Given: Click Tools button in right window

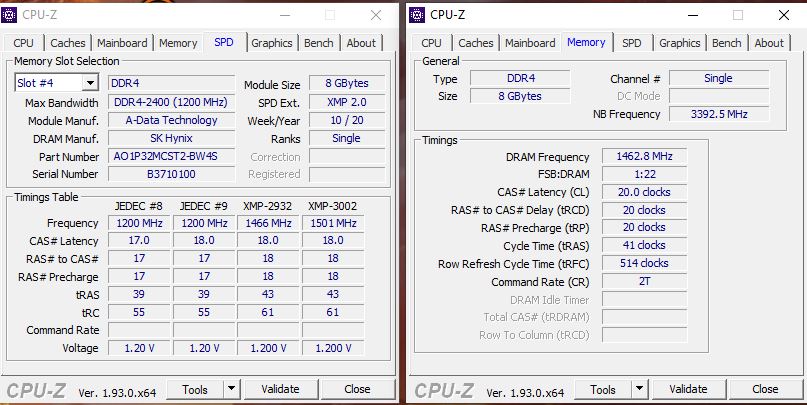Looking at the screenshot, I should pyautogui.click(x=603, y=390).
